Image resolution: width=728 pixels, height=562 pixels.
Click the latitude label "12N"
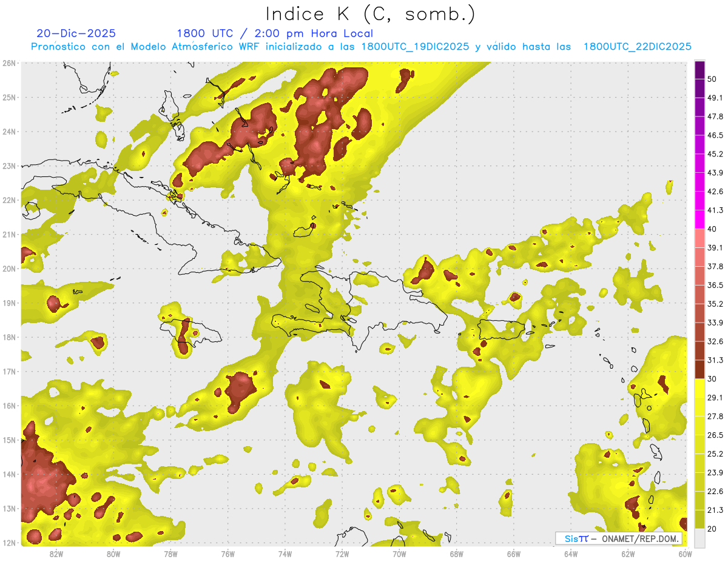pos(9,543)
